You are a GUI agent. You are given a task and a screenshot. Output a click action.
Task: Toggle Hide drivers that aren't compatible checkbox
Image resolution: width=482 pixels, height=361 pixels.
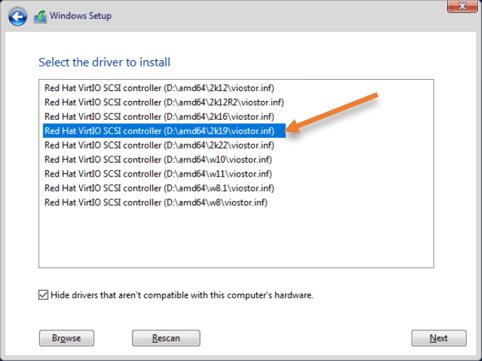[43, 295]
